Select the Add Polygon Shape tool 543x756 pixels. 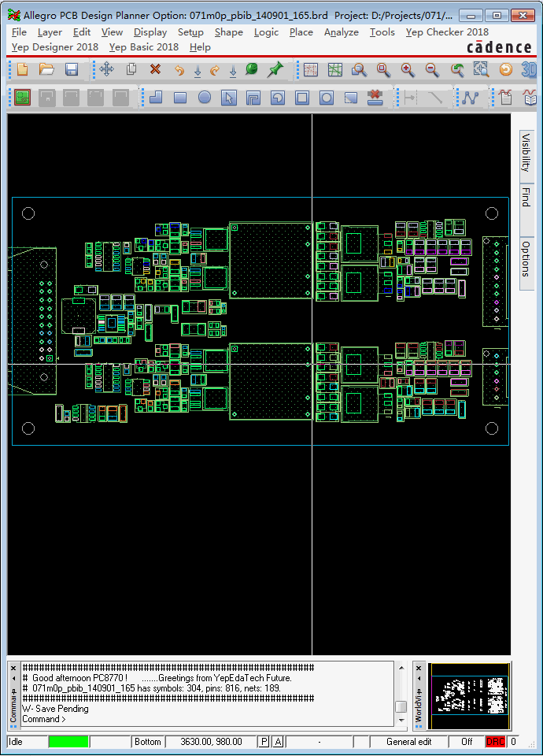pyautogui.click(x=156, y=98)
